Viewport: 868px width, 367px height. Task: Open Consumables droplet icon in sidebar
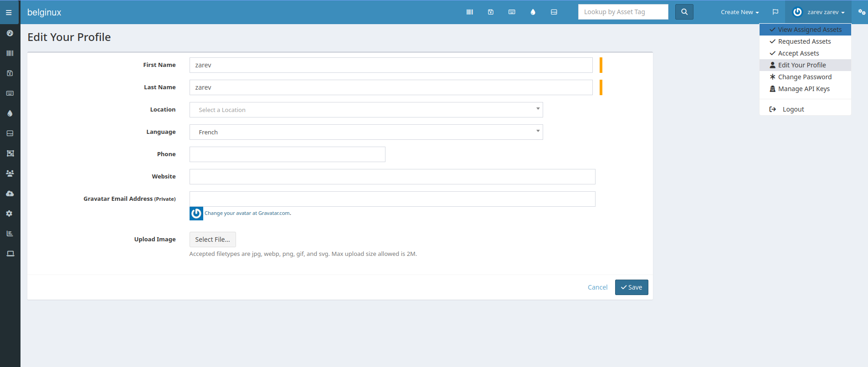pyautogui.click(x=10, y=113)
